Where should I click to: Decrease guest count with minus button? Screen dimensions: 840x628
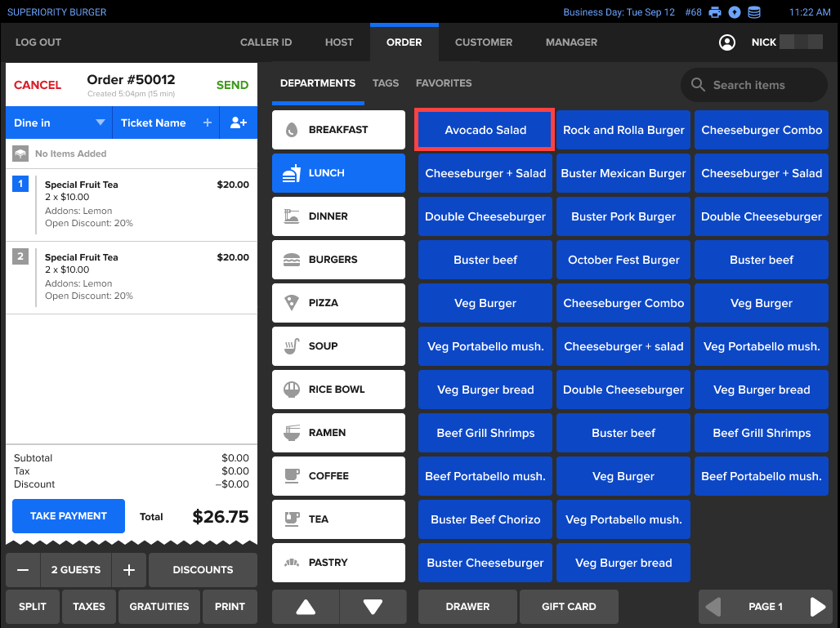point(23,570)
